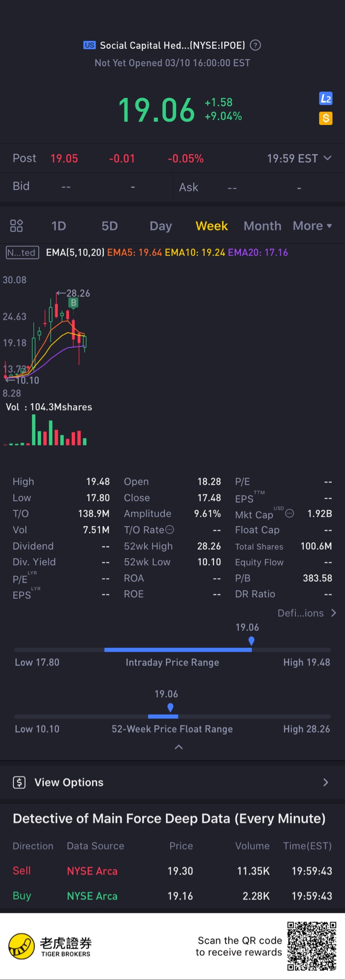Tap the help question mark beside stock name
Viewport: 345px width, 980px height.
coord(255,45)
